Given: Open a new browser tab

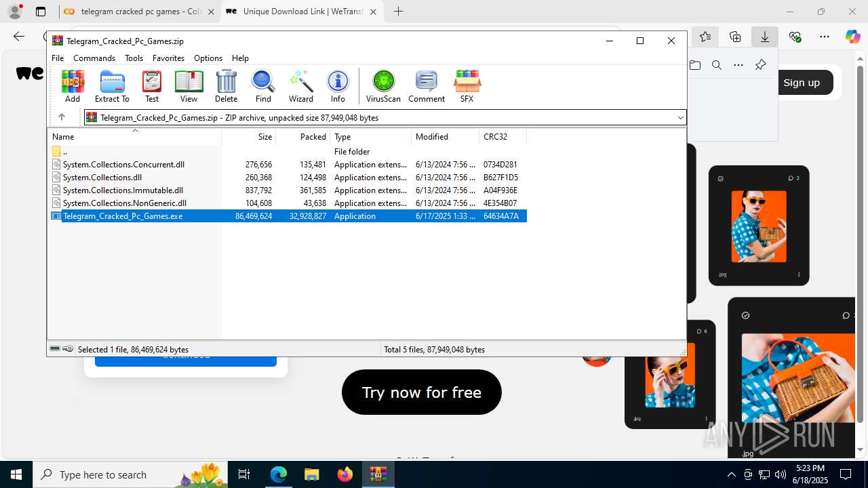Looking at the screenshot, I should (398, 12).
